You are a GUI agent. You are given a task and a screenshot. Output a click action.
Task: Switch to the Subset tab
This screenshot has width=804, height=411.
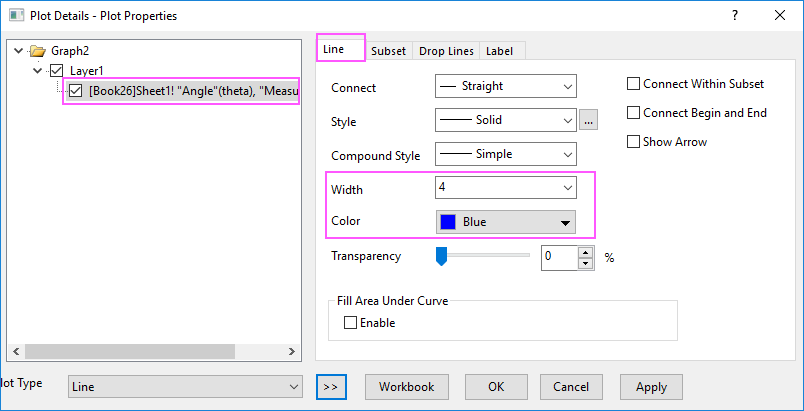click(x=388, y=51)
